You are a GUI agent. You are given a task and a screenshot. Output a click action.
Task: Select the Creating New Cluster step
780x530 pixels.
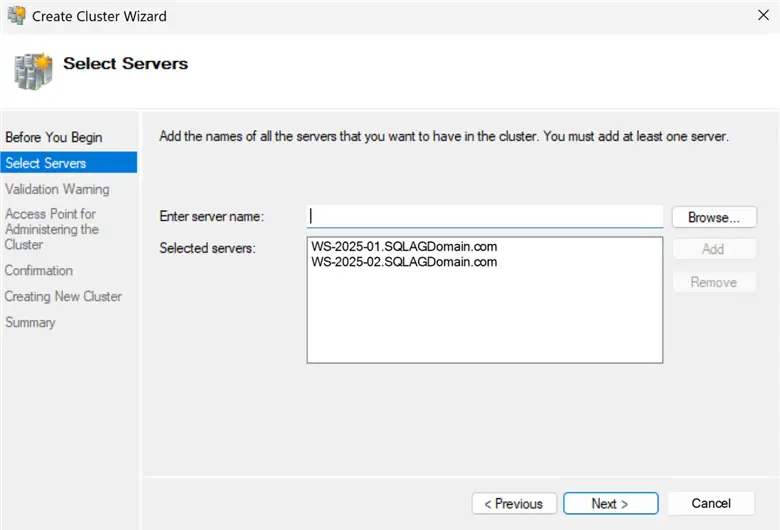(x=63, y=297)
